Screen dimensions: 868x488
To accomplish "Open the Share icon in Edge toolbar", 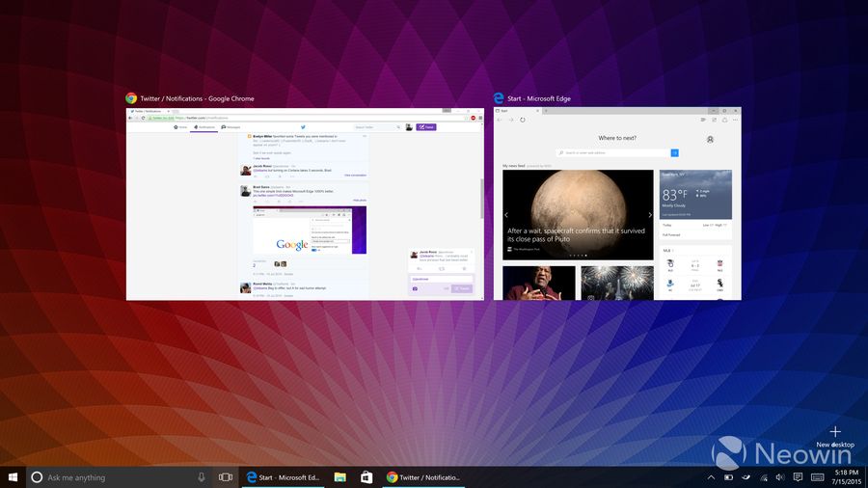I will [724, 120].
